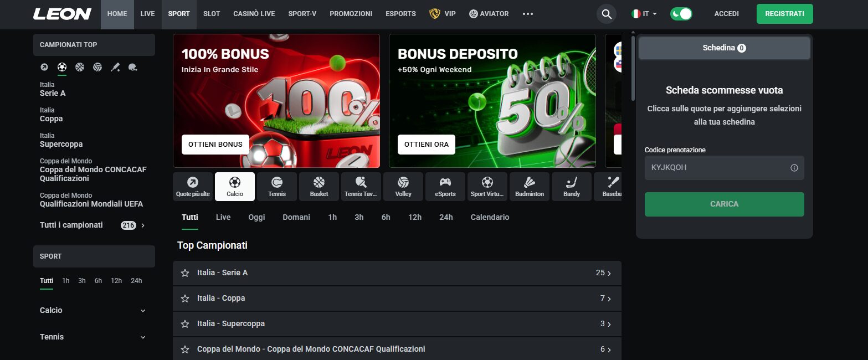Click the Codice prenotazione input field
Screen dimensions: 868x360
(724, 168)
